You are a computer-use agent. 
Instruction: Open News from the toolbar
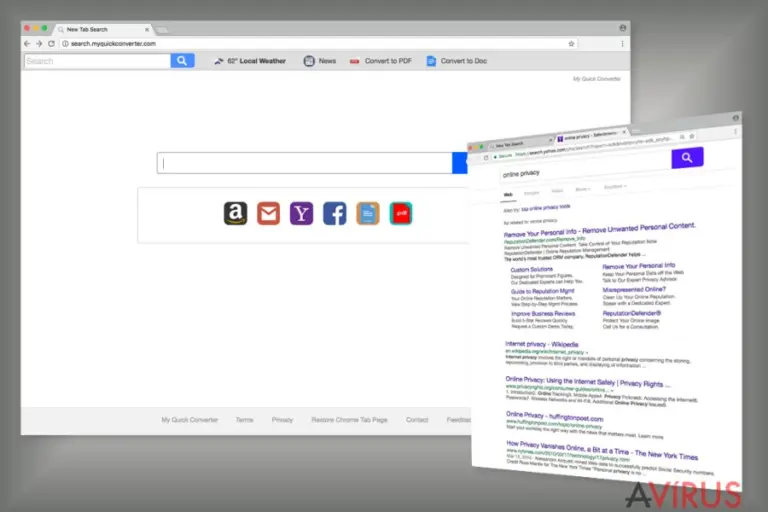(320, 61)
